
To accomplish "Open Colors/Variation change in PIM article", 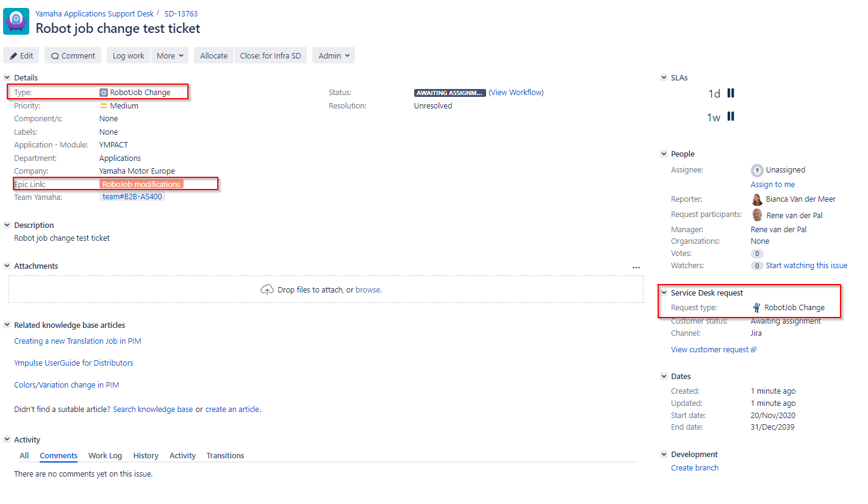I will [66, 385].
